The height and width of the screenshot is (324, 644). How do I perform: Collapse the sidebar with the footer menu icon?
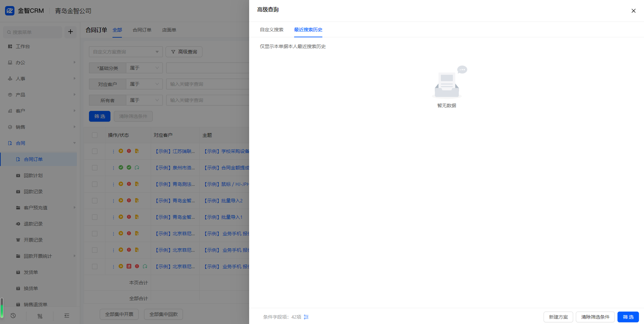[67, 316]
